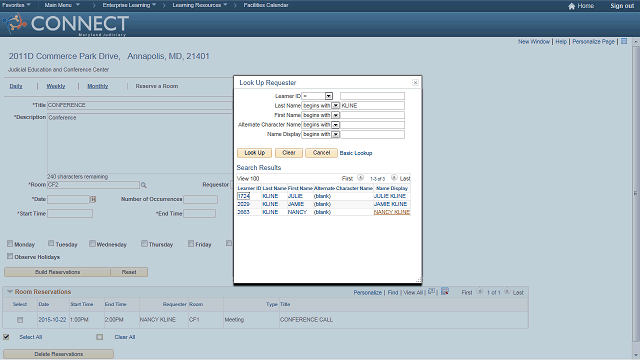Collapse the Room Reservations section
The height and width of the screenshot is (360, 640).
point(10,292)
